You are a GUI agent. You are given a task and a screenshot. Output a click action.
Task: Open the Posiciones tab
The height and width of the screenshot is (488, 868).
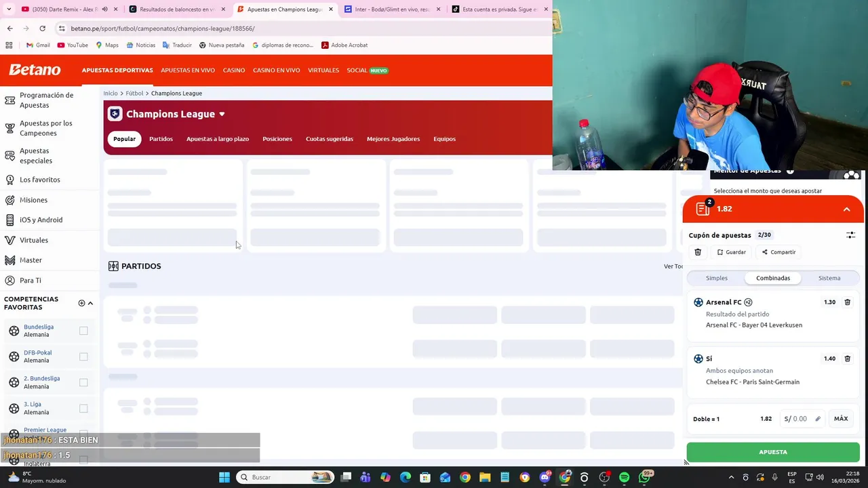coord(277,139)
